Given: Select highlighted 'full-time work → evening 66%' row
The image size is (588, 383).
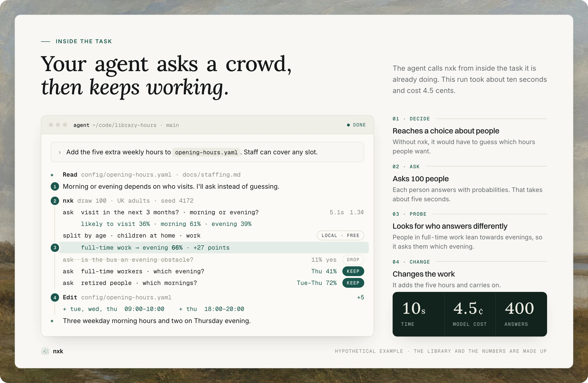Looking at the screenshot, I should click(x=214, y=248).
